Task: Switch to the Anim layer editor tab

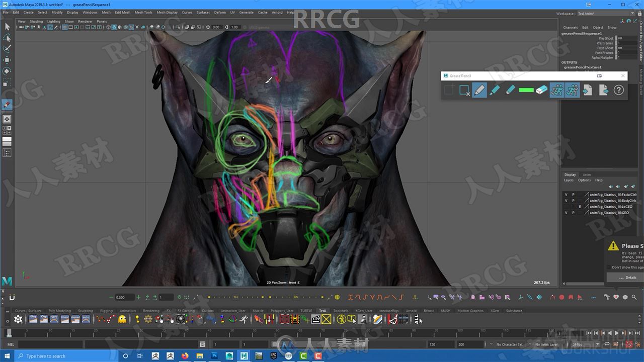Action: click(587, 174)
